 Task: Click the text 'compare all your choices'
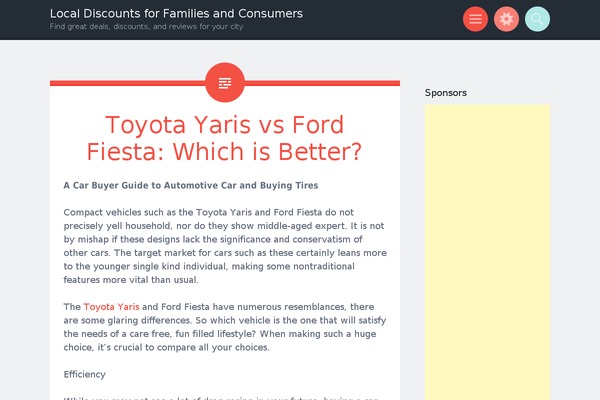(x=213, y=347)
